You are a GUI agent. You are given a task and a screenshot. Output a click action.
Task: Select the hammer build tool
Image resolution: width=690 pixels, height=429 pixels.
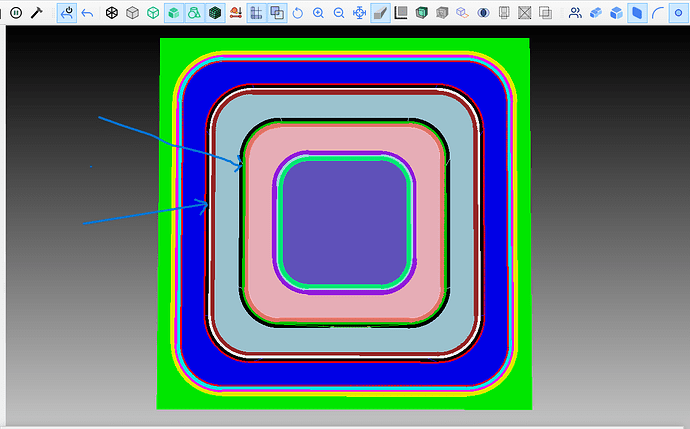tap(37, 13)
